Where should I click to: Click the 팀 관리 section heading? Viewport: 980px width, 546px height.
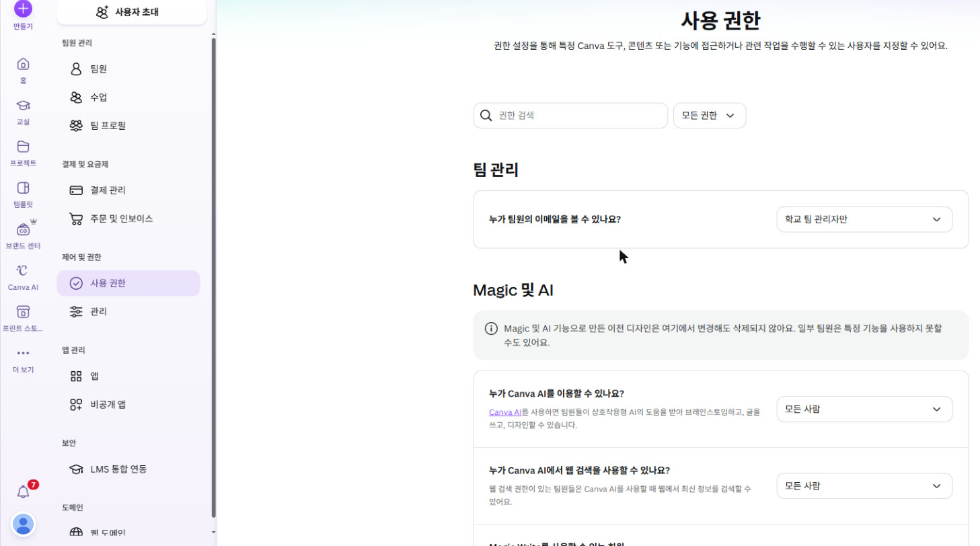pos(496,170)
